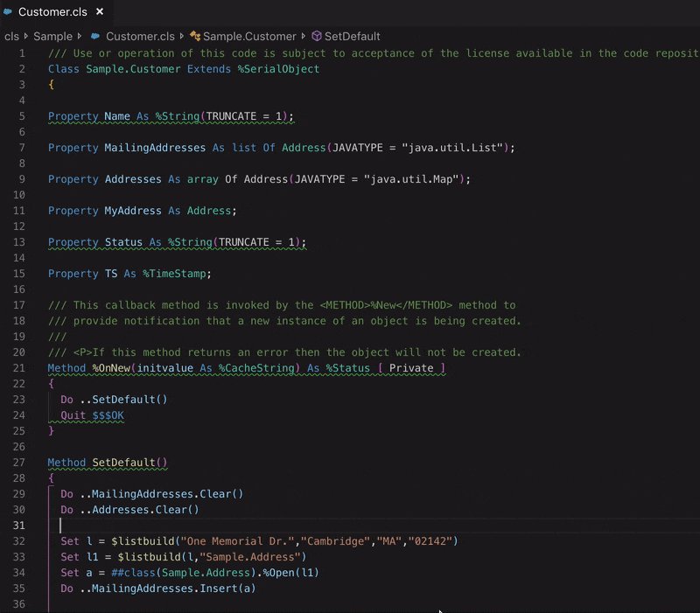The image size is (700, 613).
Task: Click closing brace on line 25
Action: click(x=51, y=431)
